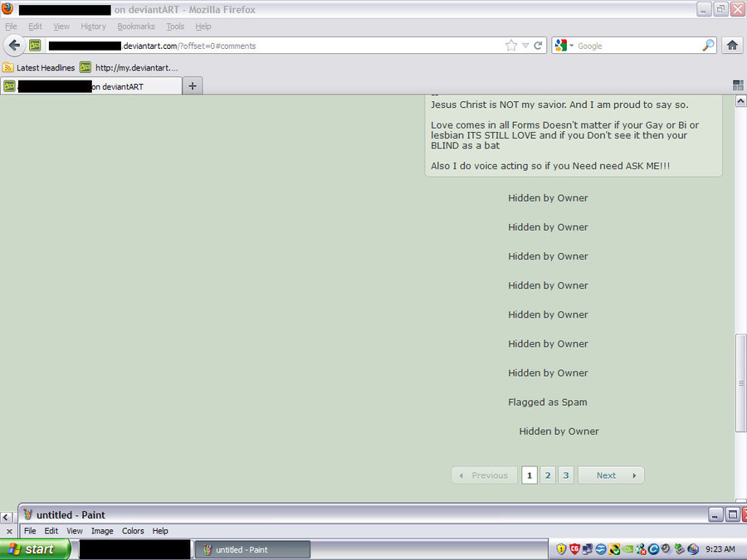Click the Previous page button
The height and width of the screenshot is (560, 747).
484,475
